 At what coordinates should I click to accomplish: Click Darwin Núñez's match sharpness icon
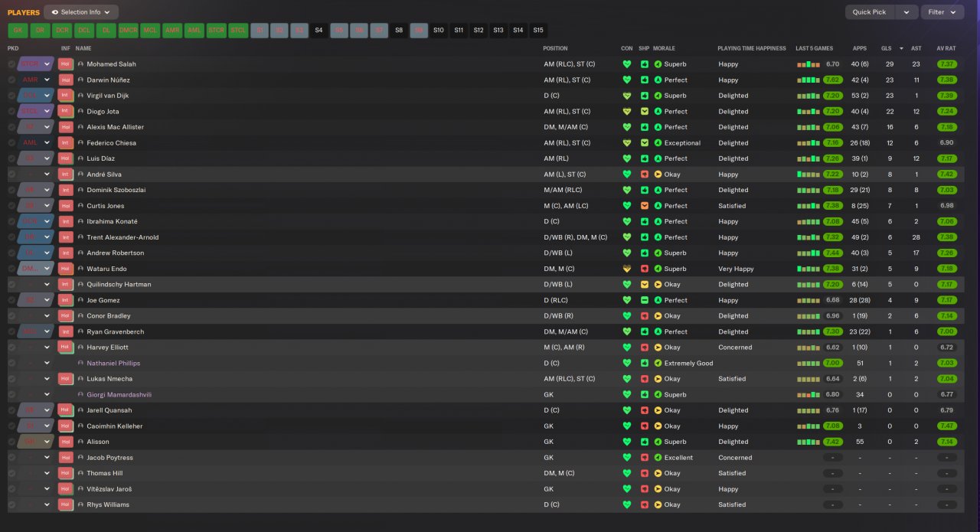click(x=645, y=80)
